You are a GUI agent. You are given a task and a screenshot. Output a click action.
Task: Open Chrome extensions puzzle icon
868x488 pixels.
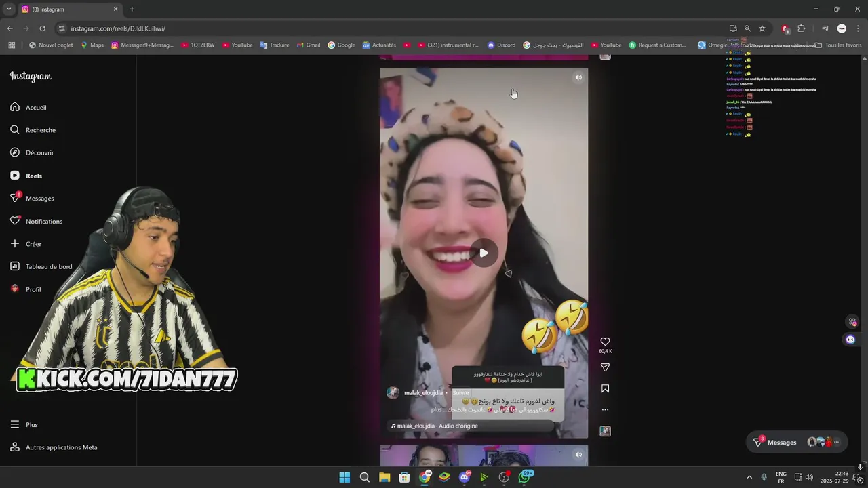click(x=801, y=28)
